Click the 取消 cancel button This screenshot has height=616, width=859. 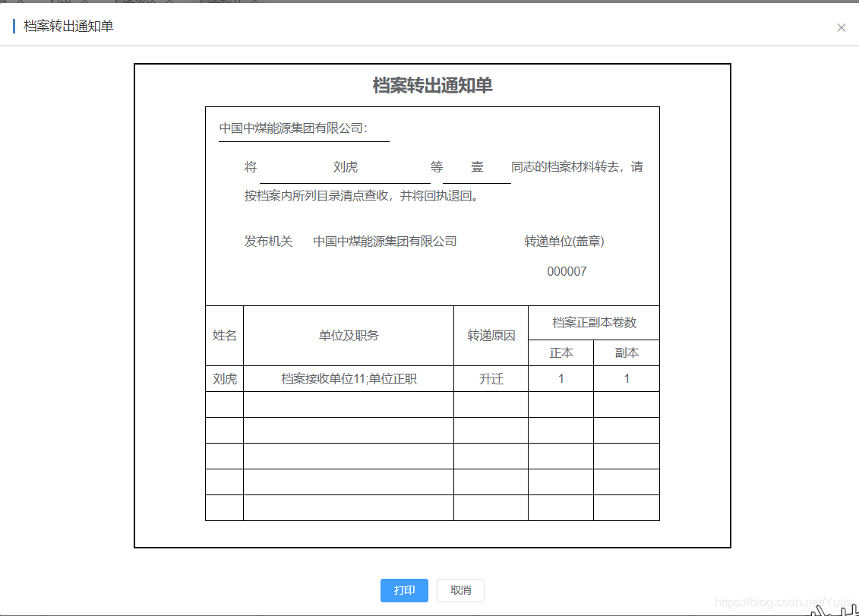click(460, 590)
